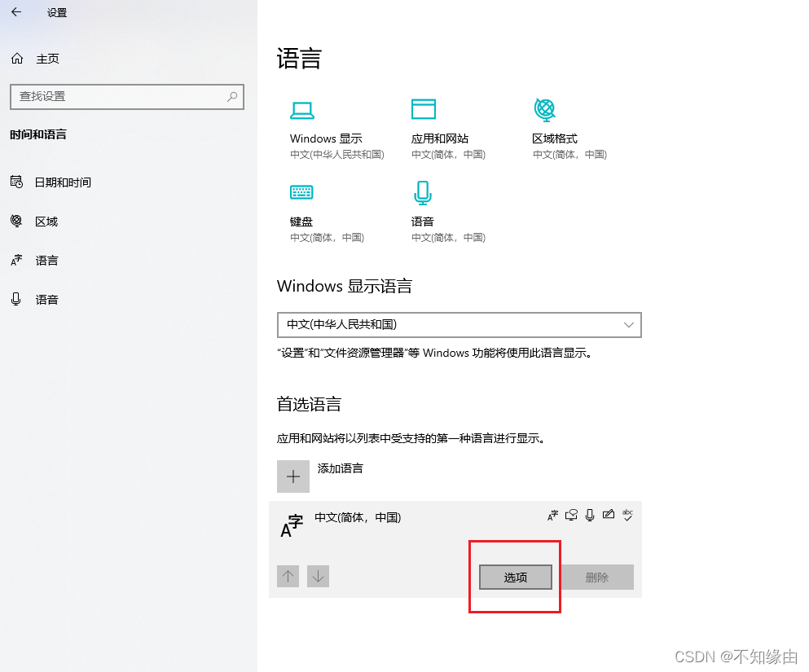Click the 设置 window title
The width and height of the screenshot is (809, 672).
(x=57, y=12)
